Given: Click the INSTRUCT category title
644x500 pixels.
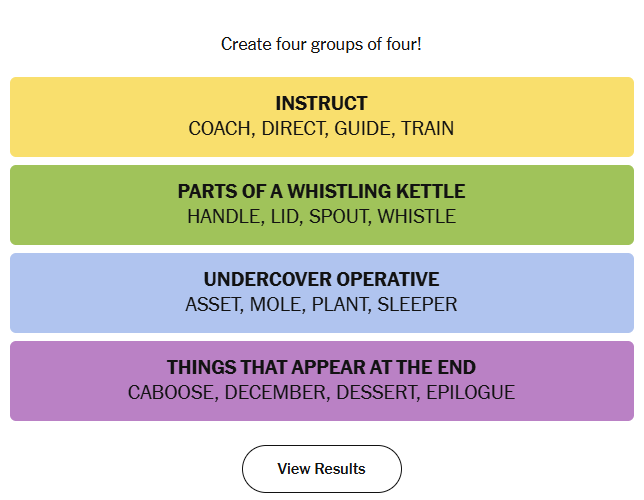Looking at the screenshot, I should 321,103.
